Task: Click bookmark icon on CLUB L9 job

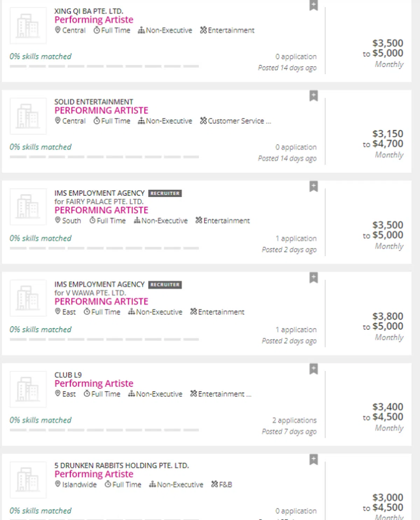Action: (x=314, y=369)
